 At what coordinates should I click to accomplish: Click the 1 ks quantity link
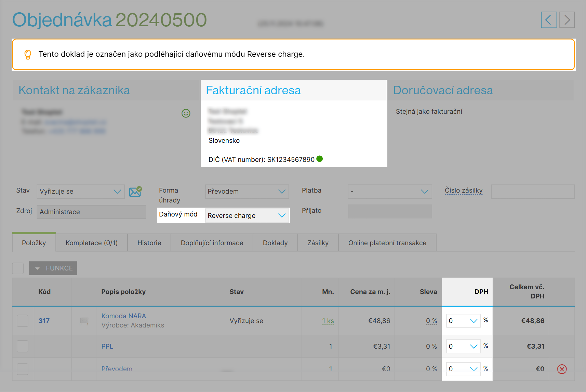(x=328, y=321)
